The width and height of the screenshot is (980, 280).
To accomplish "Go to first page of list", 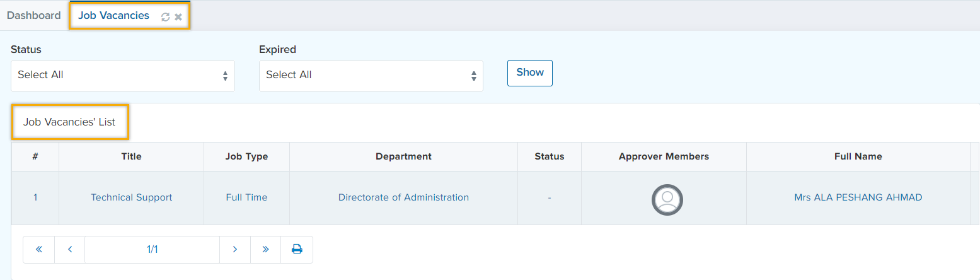I will point(39,250).
